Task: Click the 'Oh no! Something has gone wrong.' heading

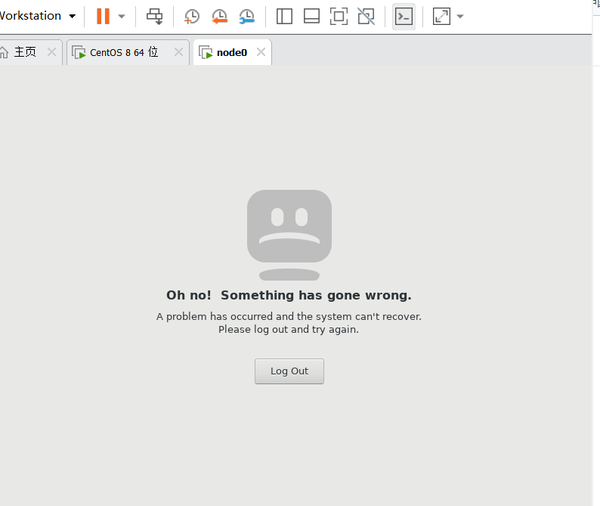Action: coord(289,295)
